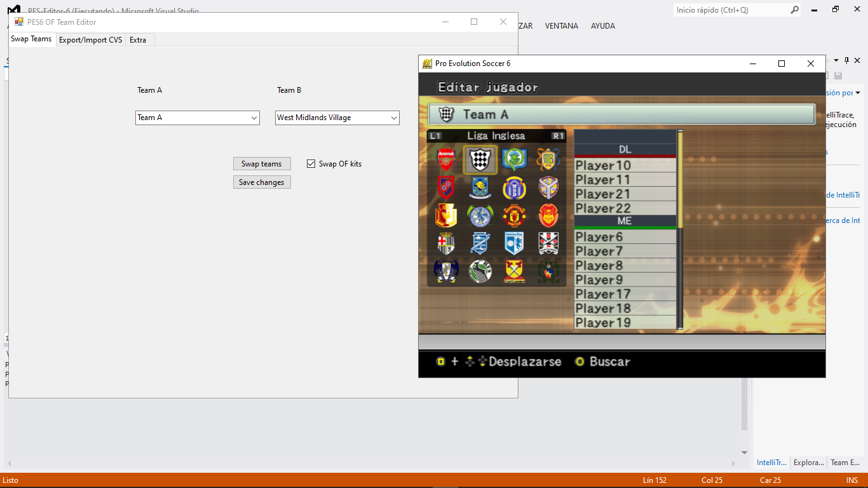Select the light blue shield with ball and lion
The width and height of the screenshot is (868, 488).
[x=514, y=243]
